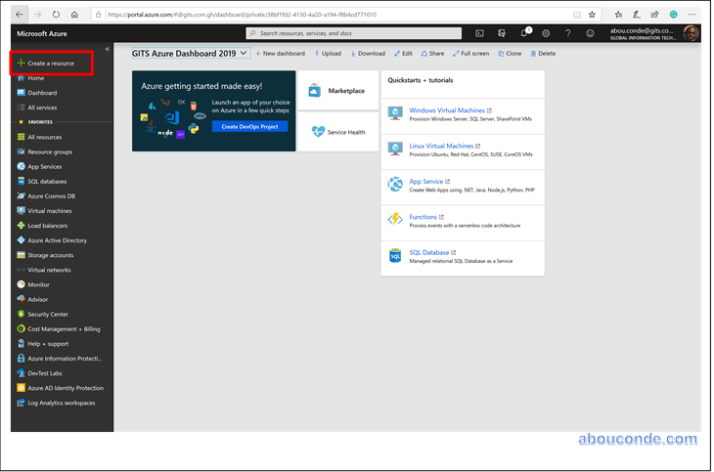Click the user account avatar
Image resolution: width=714 pixels, height=472 pixels.
tap(691, 33)
